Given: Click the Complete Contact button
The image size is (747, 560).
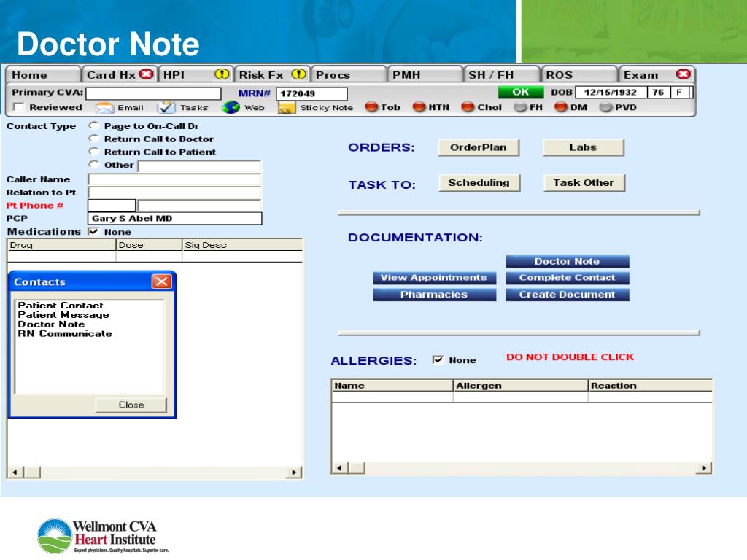Looking at the screenshot, I should pyautogui.click(x=567, y=278).
